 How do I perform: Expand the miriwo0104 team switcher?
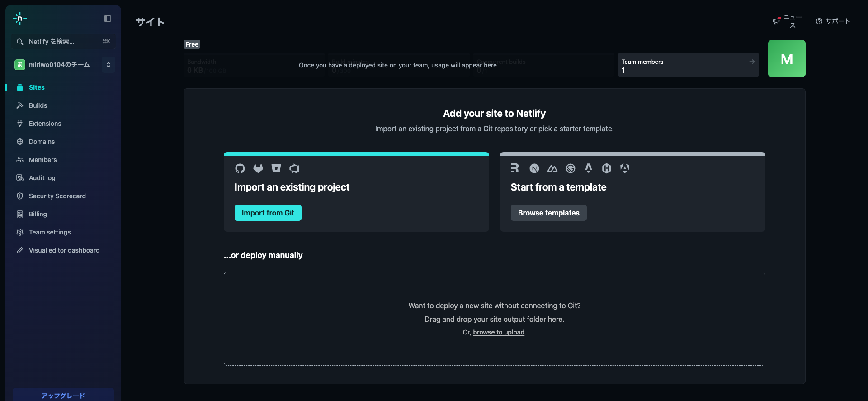click(108, 65)
